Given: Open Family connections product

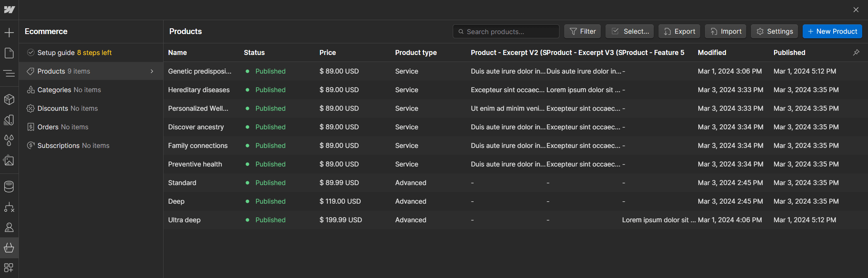Looking at the screenshot, I should pos(516,146).
